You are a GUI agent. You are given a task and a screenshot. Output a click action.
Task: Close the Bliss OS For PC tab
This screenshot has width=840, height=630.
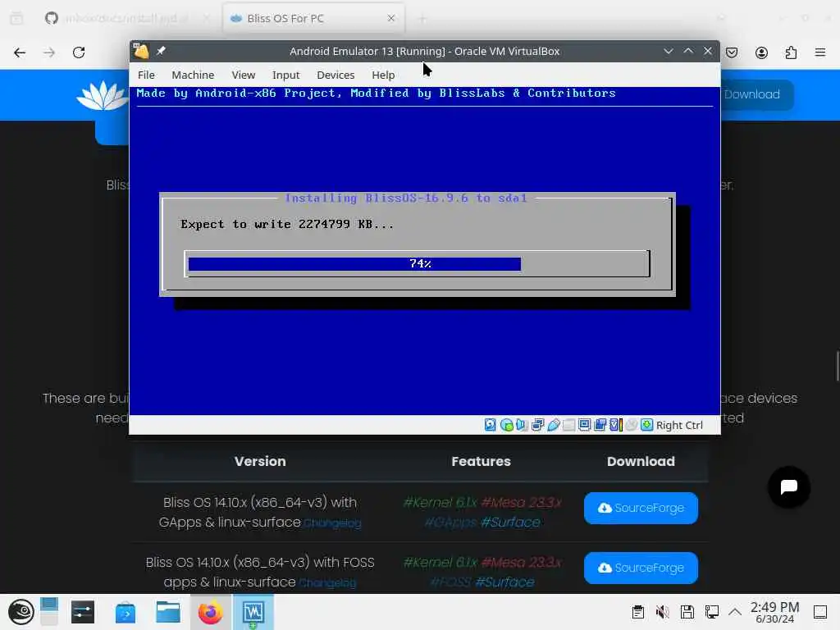point(391,18)
